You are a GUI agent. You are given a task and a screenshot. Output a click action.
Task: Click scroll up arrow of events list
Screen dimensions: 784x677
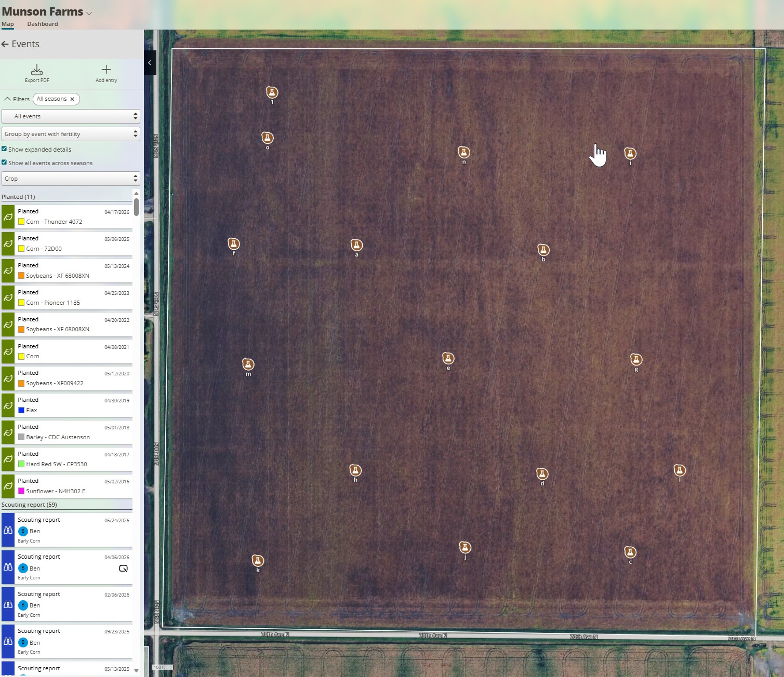click(x=136, y=194)
